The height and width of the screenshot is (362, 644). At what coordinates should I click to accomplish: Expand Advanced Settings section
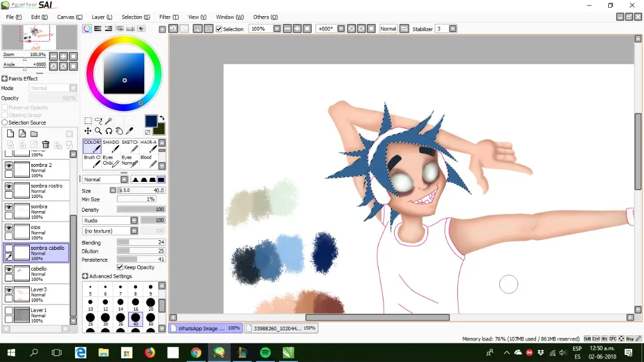point(107,276)
